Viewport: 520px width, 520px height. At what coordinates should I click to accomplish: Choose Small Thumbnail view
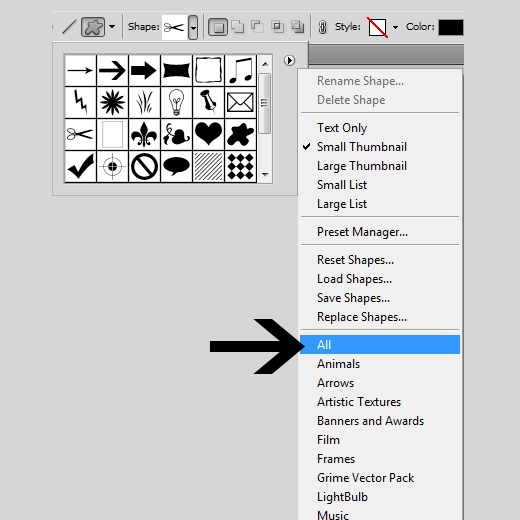380,147
